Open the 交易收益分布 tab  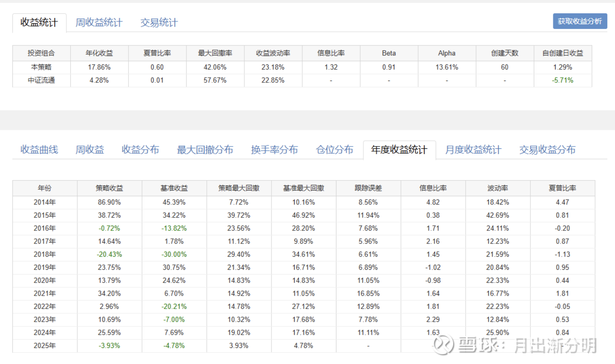point(547,150)
